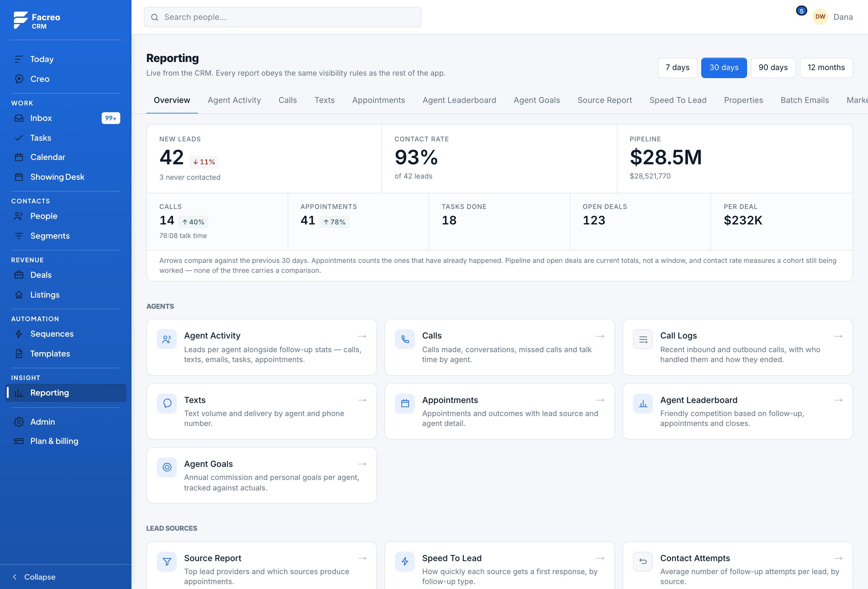Click the Admin gear icon
Viewport: 868px width, 589px height.
tap(19, 422)
